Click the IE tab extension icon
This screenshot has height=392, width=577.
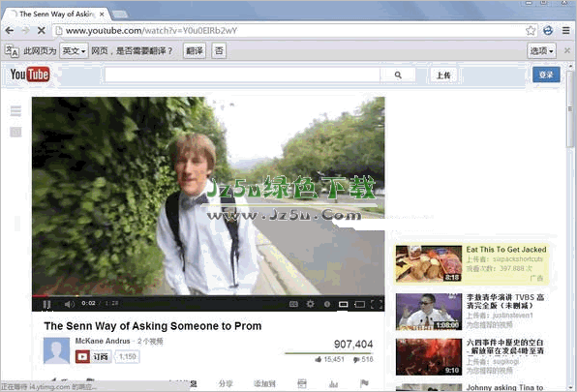pyautogui.click(x=548, y=31)
